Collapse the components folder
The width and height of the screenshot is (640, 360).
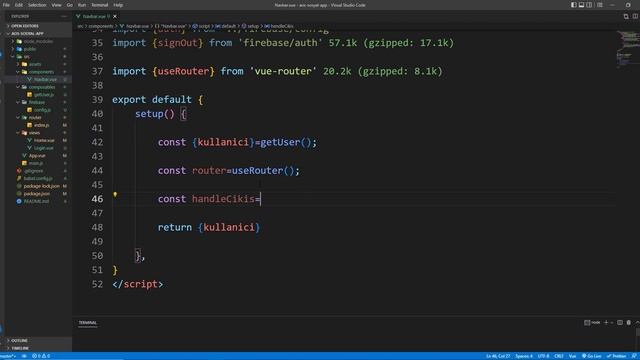38,72
